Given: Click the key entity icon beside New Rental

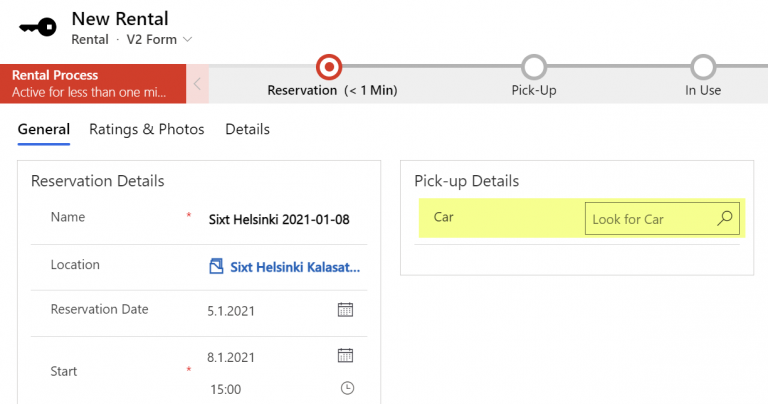Looking at the screenshot, I should (x=38, y=27).
